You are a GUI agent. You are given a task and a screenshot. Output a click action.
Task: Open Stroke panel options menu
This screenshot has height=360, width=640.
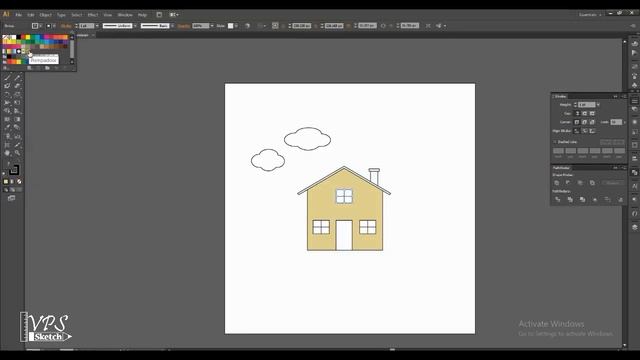pyautogui.click(x=624, y=96)
